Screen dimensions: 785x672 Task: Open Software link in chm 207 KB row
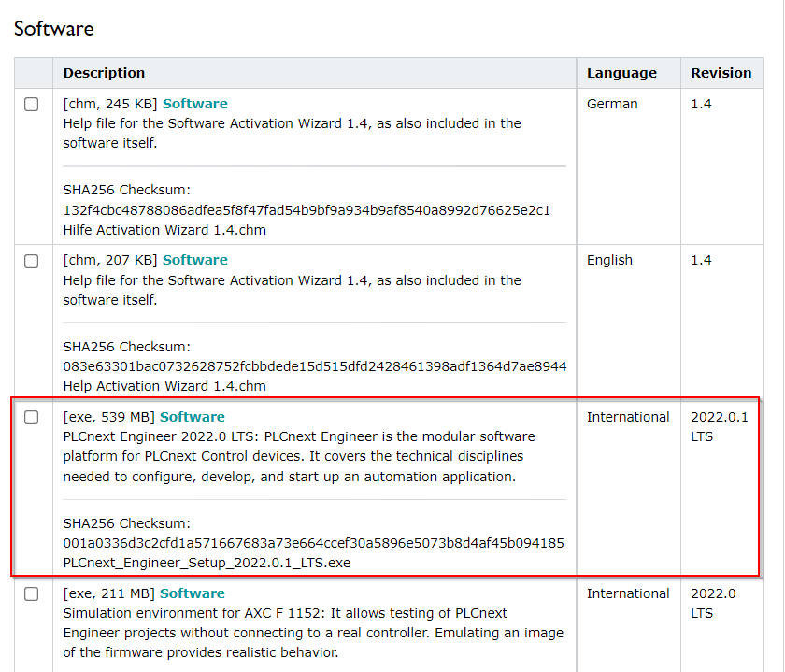pyautogui.click(x=194, y=260)
